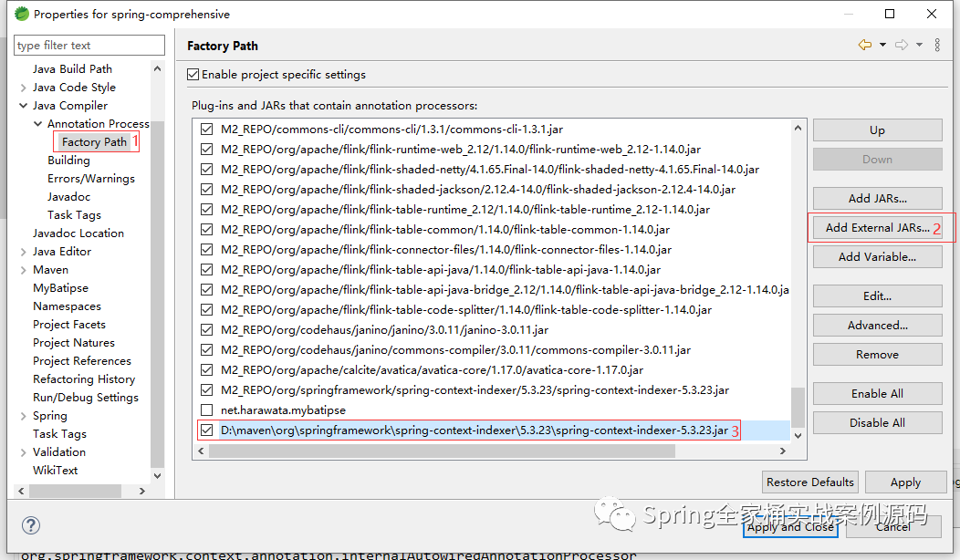Open the forward history dropdown arrow
This screenshot has width=960, height=560.
pos(919,45)
